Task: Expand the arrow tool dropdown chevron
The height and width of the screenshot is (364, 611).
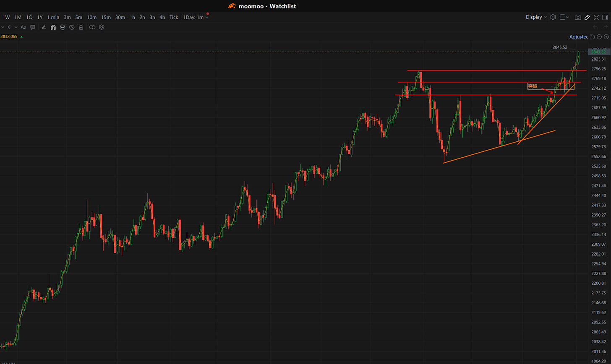Action: [16, 27]
